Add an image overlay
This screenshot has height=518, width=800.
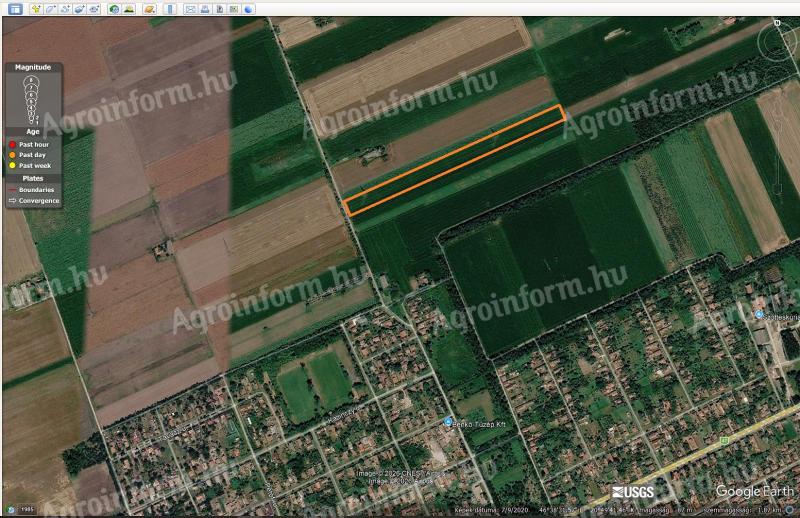click(x=80, y=9)
